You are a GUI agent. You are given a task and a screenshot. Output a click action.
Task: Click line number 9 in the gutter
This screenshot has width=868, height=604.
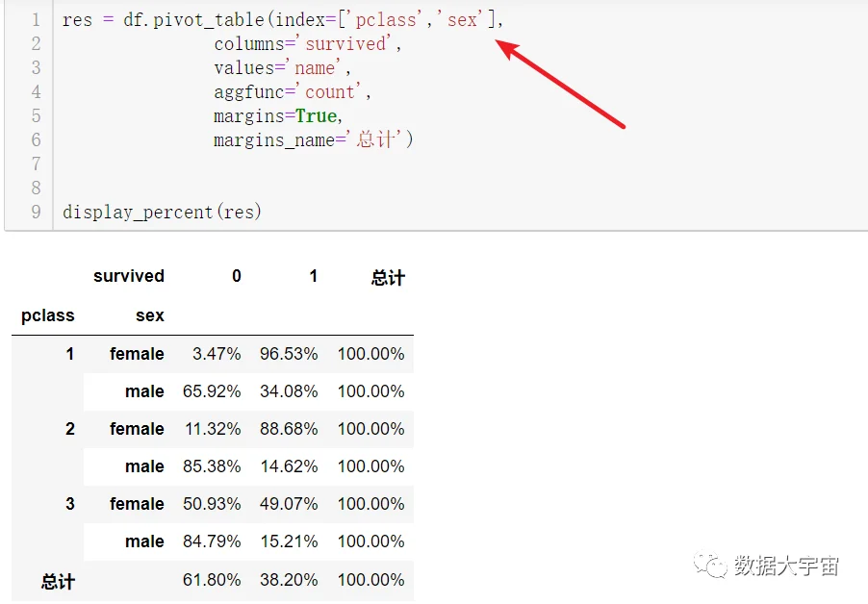[36, 212]
